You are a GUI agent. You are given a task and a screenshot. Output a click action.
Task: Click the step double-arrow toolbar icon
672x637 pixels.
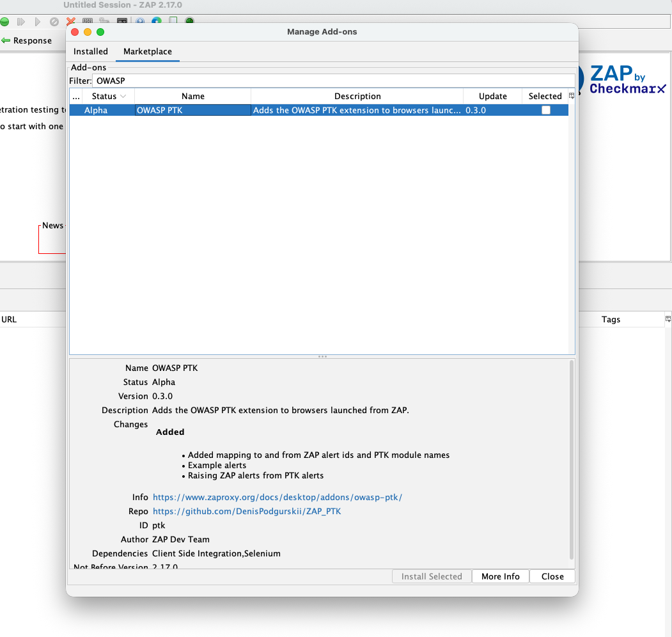point(20,21)
